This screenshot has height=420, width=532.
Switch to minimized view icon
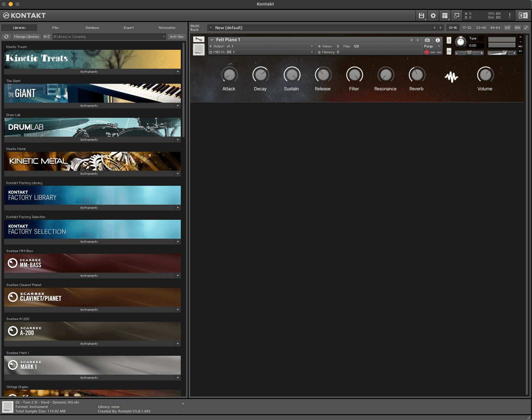456,15
